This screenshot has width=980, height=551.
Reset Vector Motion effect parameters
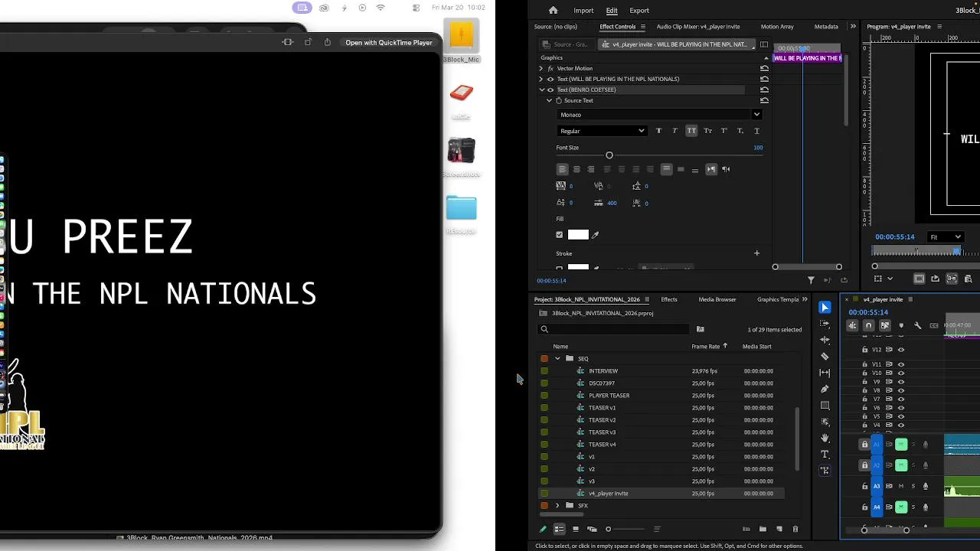click(x=764, y=68)
